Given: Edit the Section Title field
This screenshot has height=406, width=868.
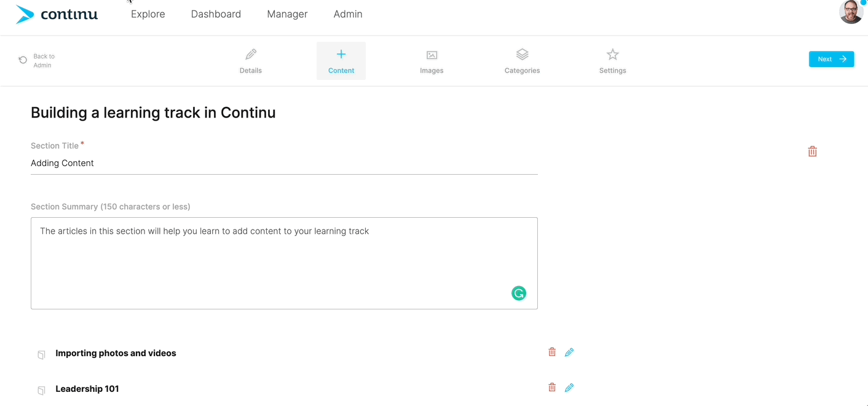Looking at the screenshot, I should coord(284,163).
